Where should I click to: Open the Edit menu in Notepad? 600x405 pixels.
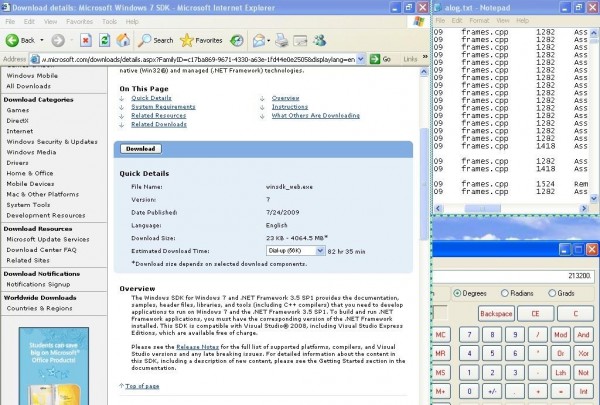click(457, 20)
